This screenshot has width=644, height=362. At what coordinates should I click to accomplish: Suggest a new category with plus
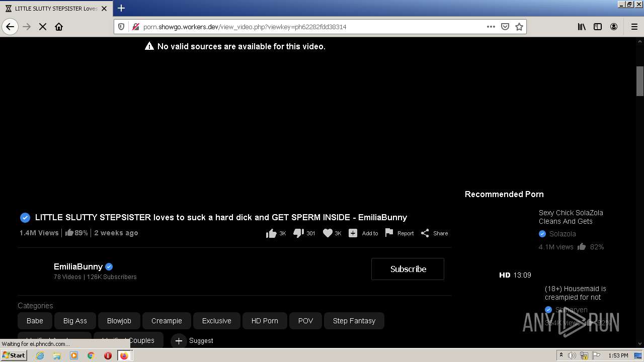click(192, 341)
